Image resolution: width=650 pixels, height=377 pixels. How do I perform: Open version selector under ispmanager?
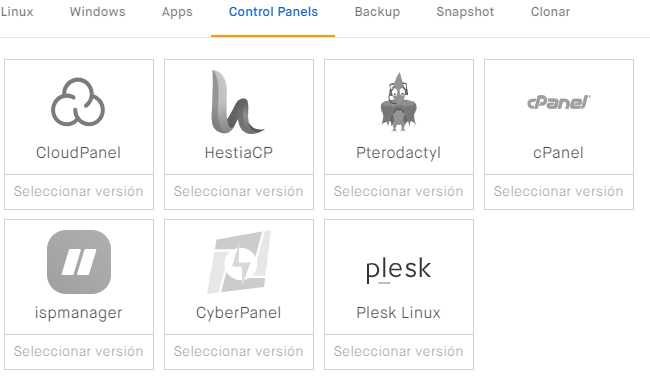[x=79, y=352]
